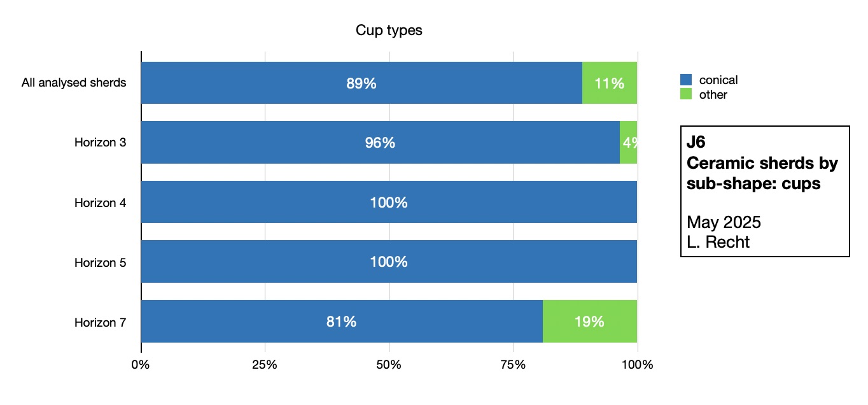868x405 pixels.
Task: Select the "Cup types" chart title
Action: tap(389, 30)
